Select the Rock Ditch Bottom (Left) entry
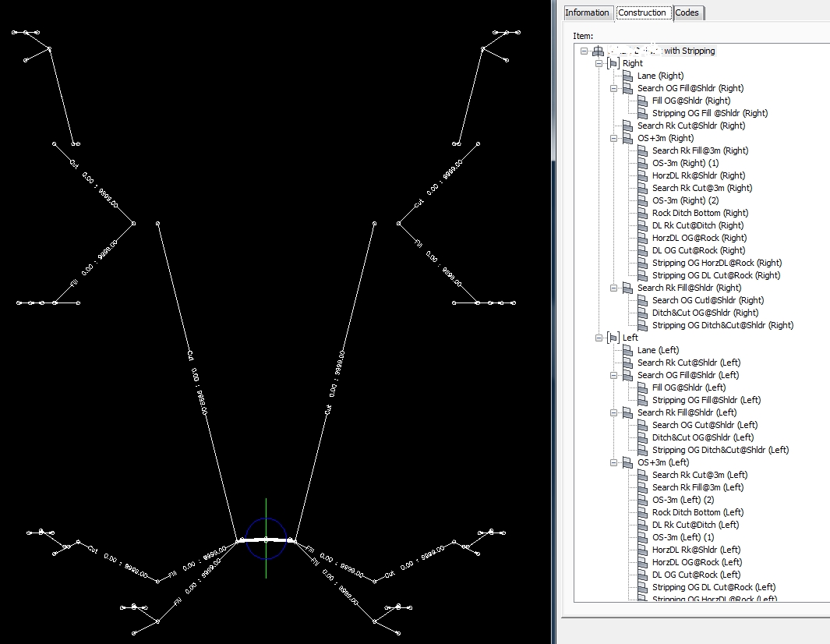830x644 pixels. point(697,511)
